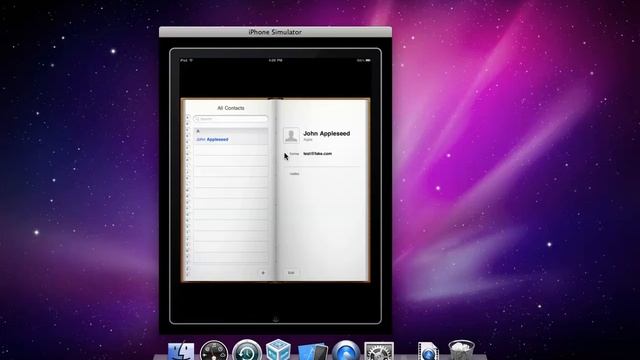The width and height of the screenshot is (640, 360).
Task: Open System Preferences gear in dock
Action: coord(379,352)
